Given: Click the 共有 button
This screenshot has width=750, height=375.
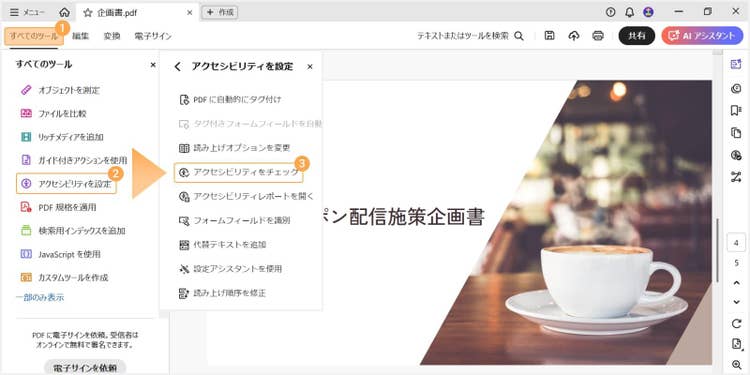Looking at the screenshot, I should [x=637, y=36].
